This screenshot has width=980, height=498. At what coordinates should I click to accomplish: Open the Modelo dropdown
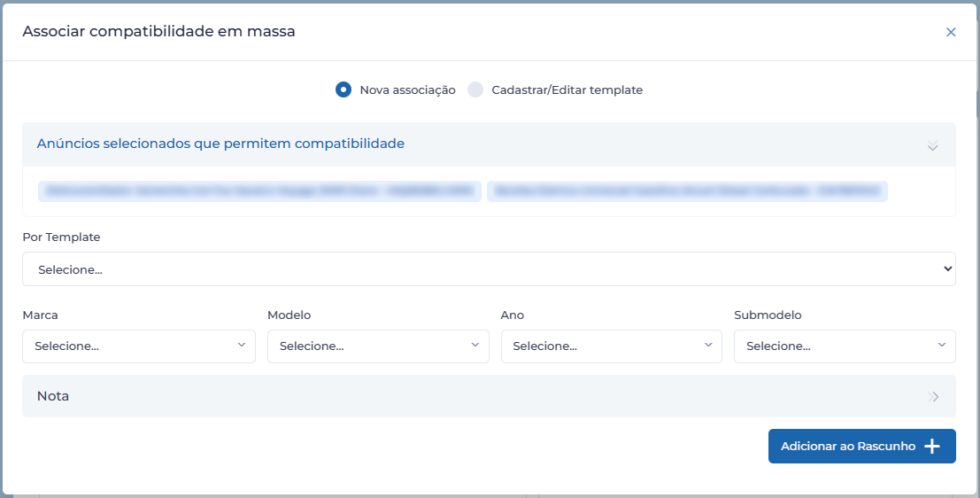[378, 346]
